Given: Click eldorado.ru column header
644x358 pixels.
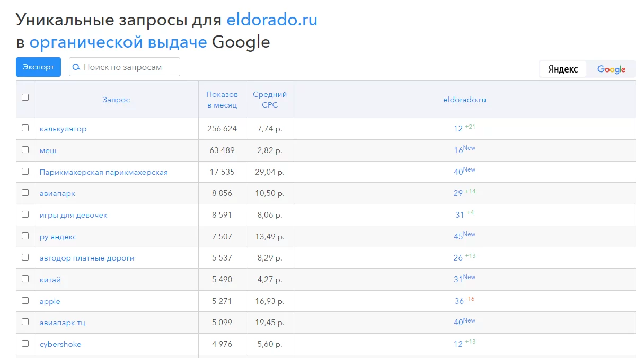Looking at the screenshot, I should click(464, 100).
